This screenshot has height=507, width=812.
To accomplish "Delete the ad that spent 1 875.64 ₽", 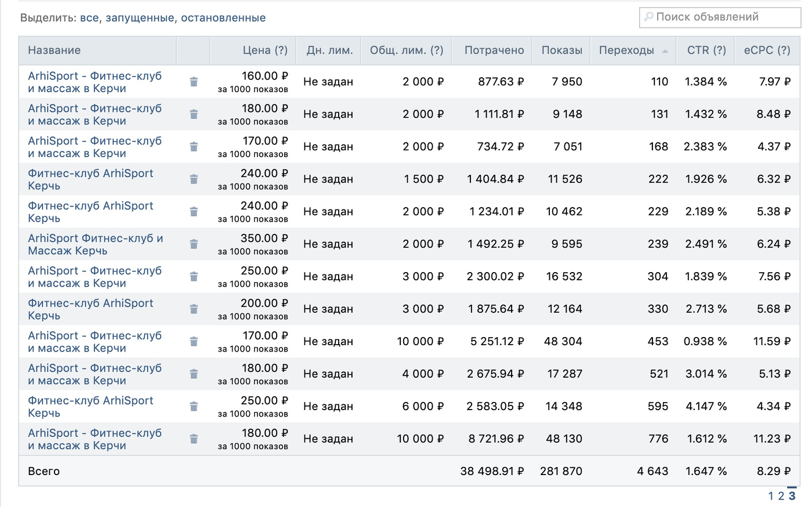I will 194,309.
